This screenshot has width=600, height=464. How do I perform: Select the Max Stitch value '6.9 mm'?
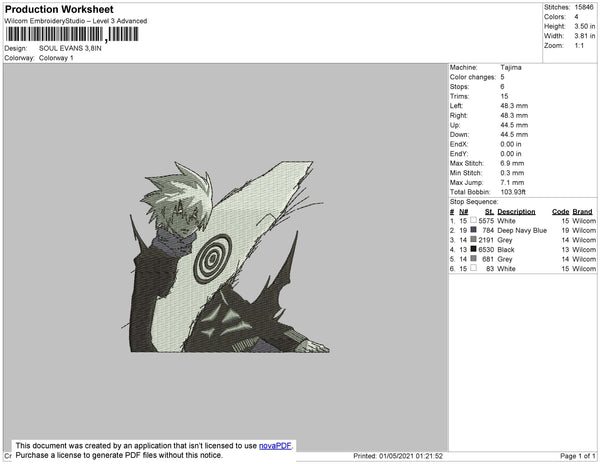click(x=512, y=163)
